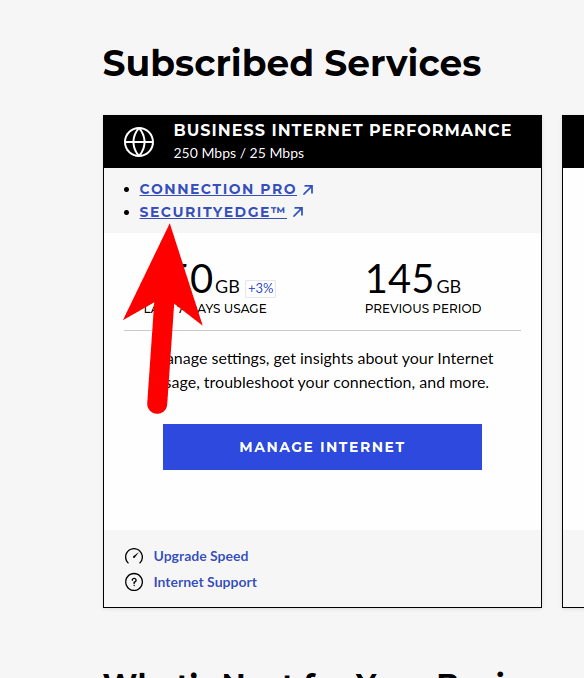The width and height of the screenshot is (584, 678).
Task: Open the Internet Support link
Action: click(205, 582)
